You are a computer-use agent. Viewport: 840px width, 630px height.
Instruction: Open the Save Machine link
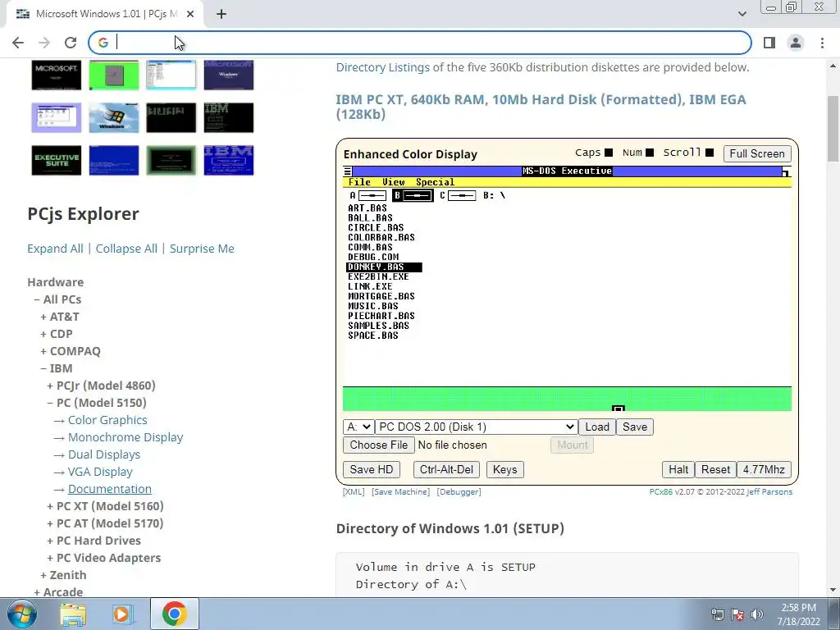pos(400,492)
